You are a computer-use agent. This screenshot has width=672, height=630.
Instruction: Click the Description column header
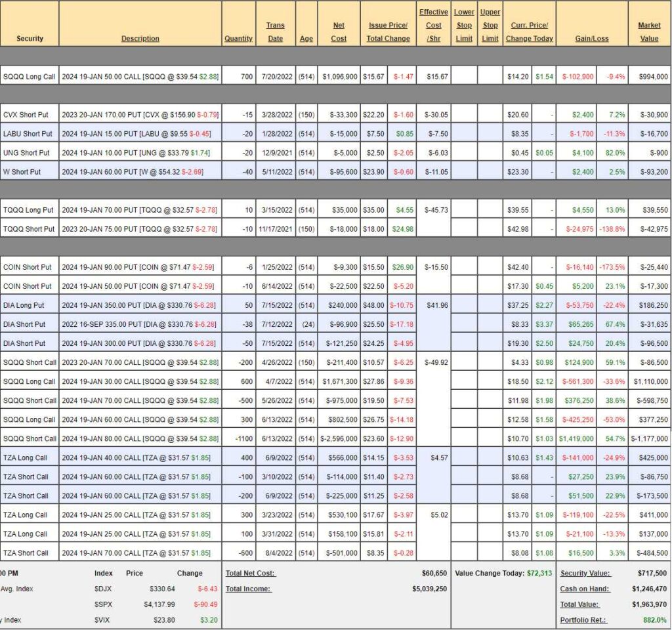pos(140,38)
